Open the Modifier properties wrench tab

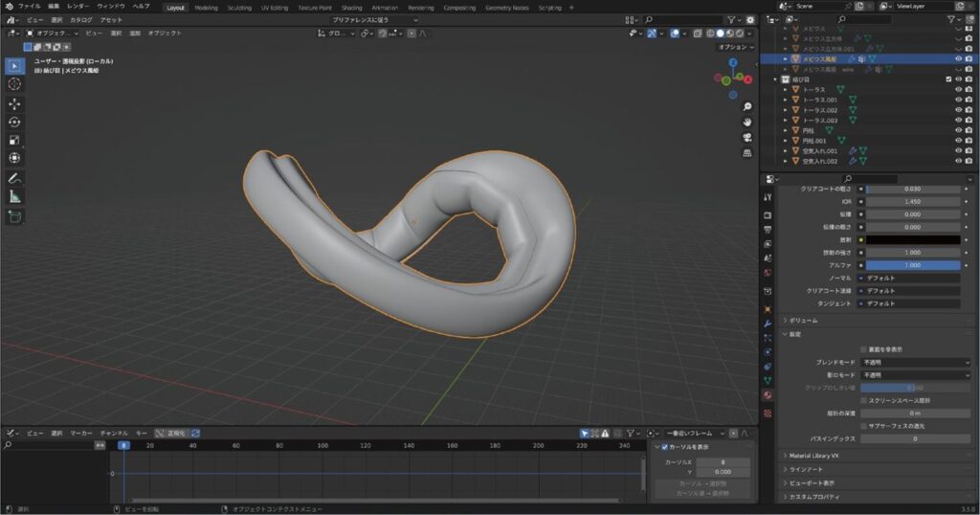[x=768, y=324]
